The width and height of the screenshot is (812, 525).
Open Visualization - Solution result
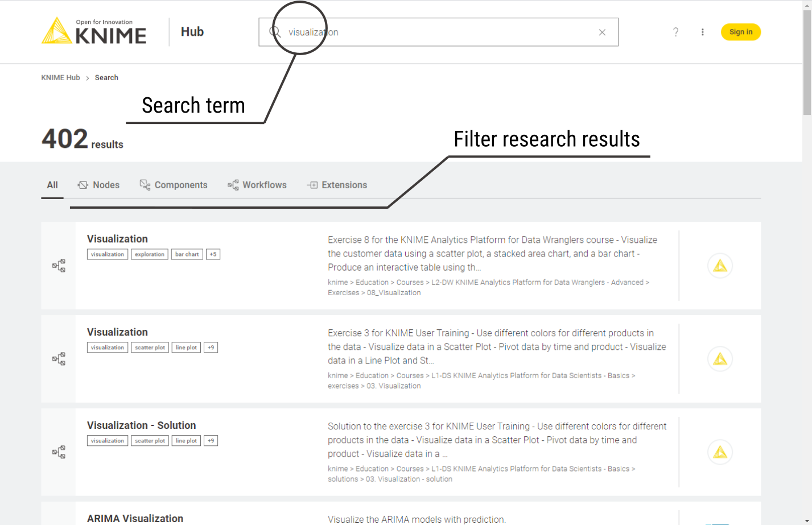pyautogui.click(x=141, y=425)
